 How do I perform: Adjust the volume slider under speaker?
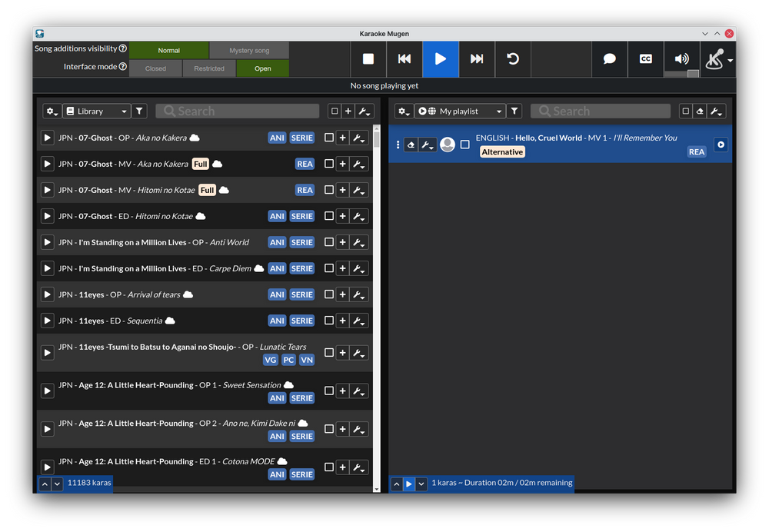tap(681, 74)
